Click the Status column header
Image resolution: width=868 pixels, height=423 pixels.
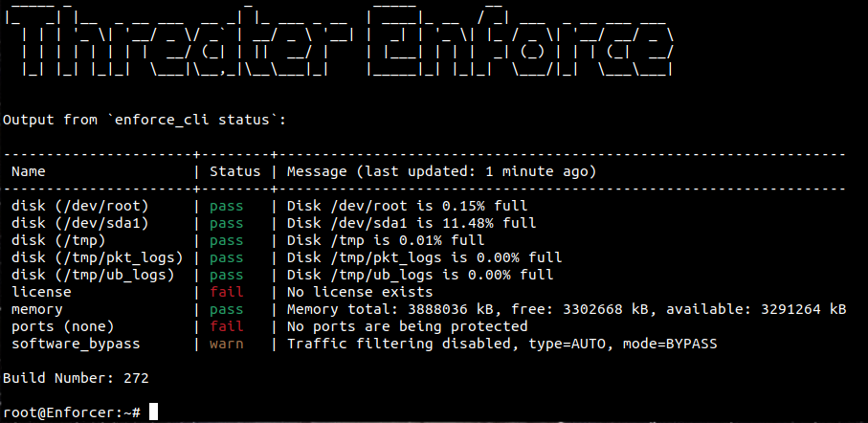click(234, 171)
